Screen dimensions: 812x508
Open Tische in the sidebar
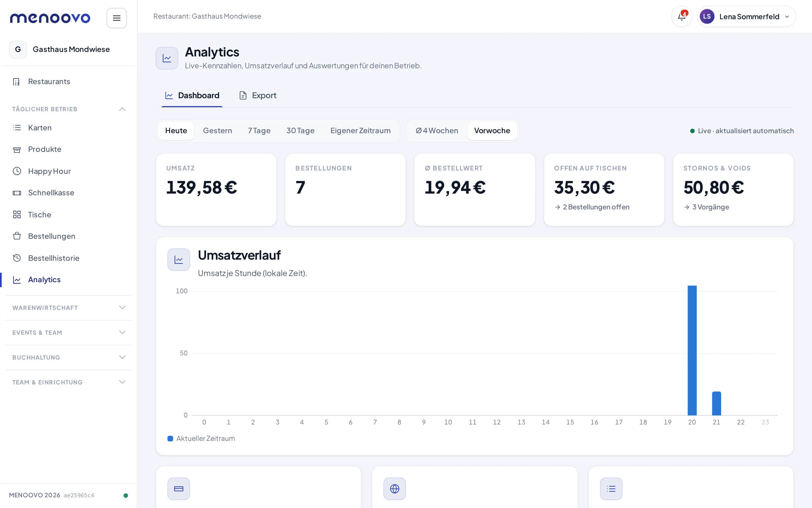(69, 215)
